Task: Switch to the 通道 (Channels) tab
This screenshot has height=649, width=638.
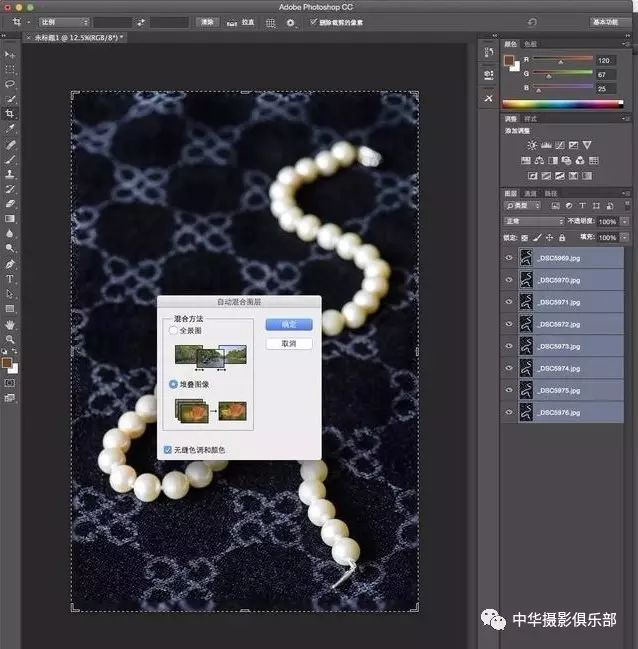Action: click(x=531, y=193)
